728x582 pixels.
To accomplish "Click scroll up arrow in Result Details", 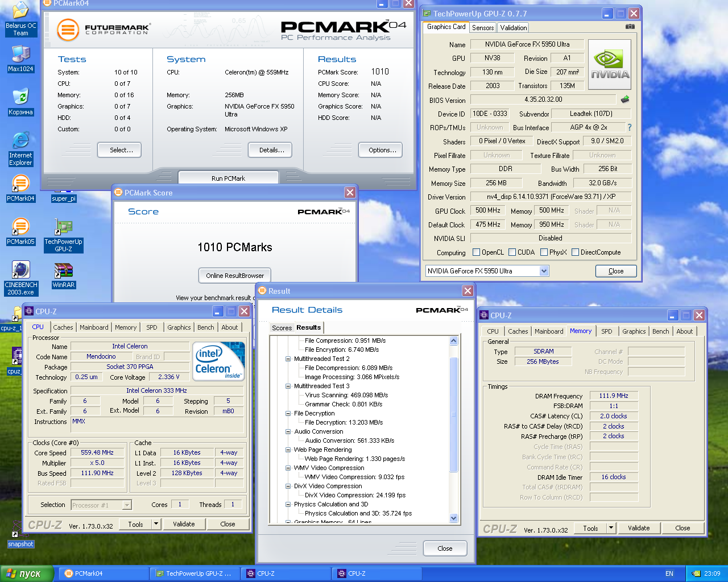I will click(x=453, y=341).
